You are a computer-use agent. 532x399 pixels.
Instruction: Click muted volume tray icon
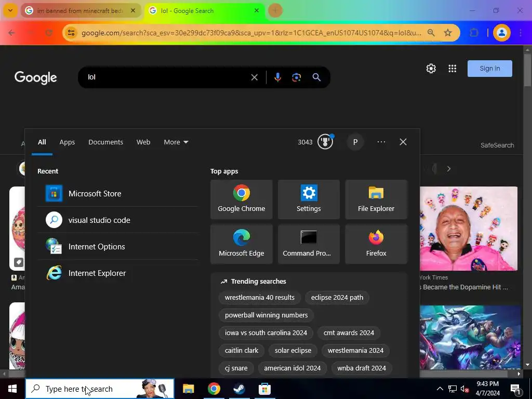click(x=464, y=389)
